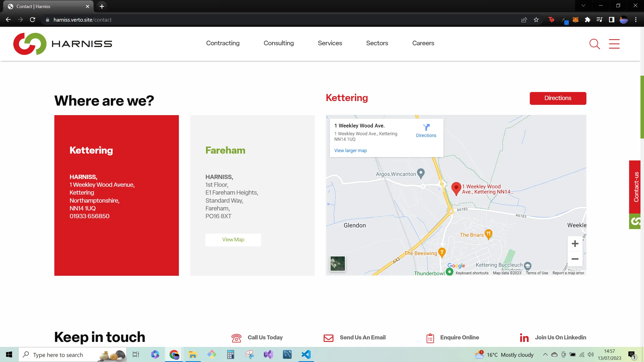Image resolution: width=644 pixels, height=362 pixels.
Task: Click The Beeswing pub map marker
Action: (x=442, y=252)
